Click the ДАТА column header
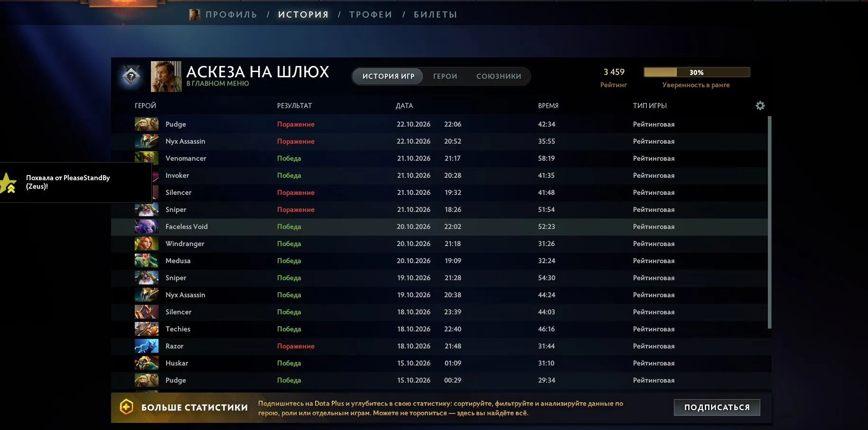The image size is (868, 430). click(x=404, y=106)
